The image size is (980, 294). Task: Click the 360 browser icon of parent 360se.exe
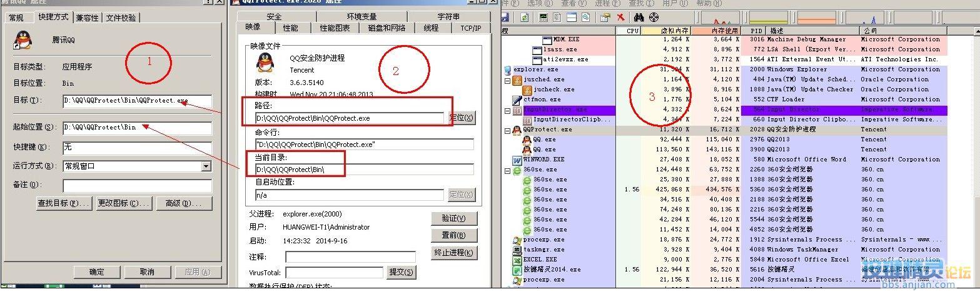point(517,170)
